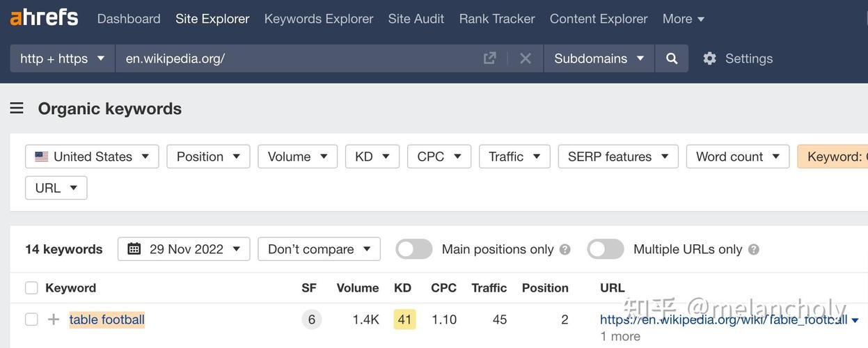Viewport: 868px width, 348px height.
Task: Click the calendar icon beside 29 Nov 2022
Action: point(134,248)
